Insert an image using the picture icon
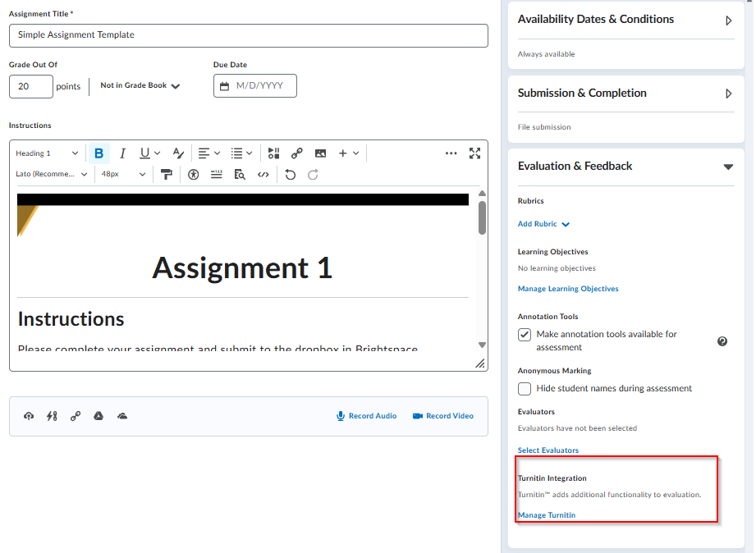This screenshot has height=553, width=756. (320, 153)
